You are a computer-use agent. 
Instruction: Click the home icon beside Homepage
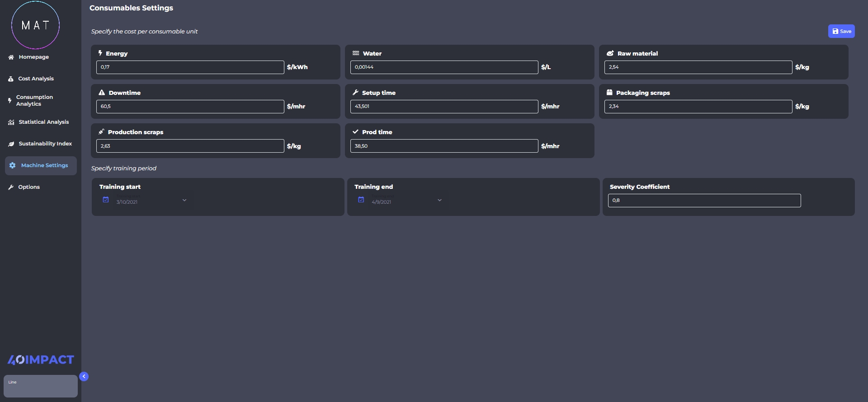point(11,57)
